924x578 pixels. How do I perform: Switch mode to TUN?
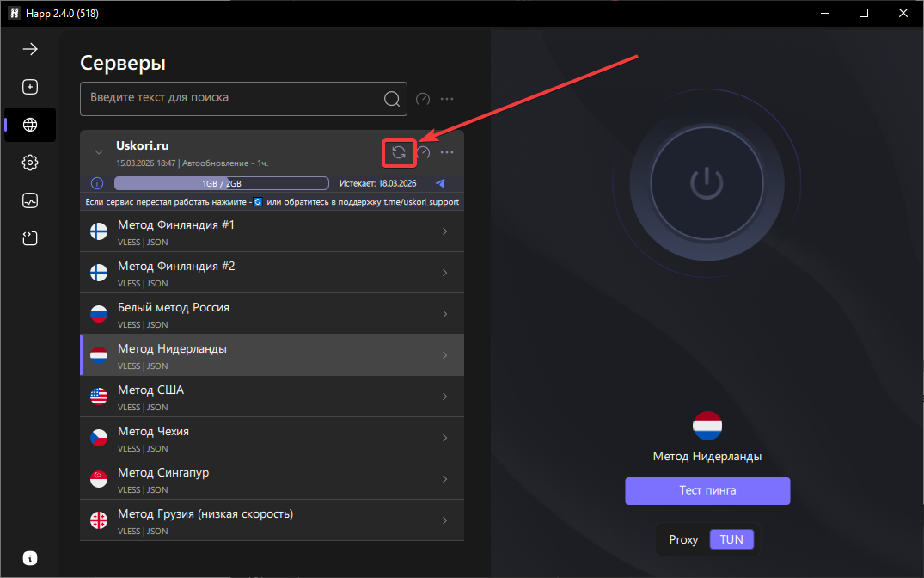(x=731, y=540)
